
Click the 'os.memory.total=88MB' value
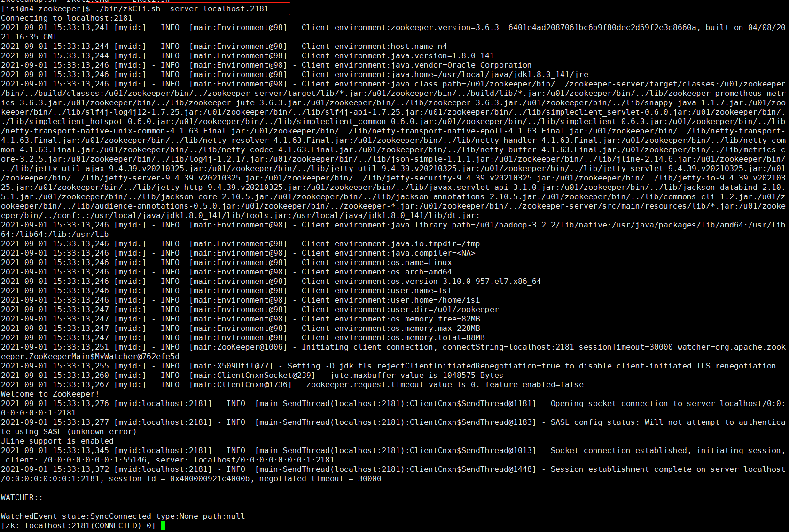438,337
